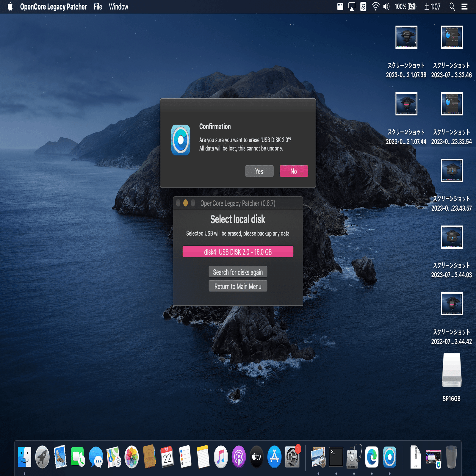Open Terminal from the Dock
Image resolution: width=476 pixels, height=476 pixels.
pos(336,457)
